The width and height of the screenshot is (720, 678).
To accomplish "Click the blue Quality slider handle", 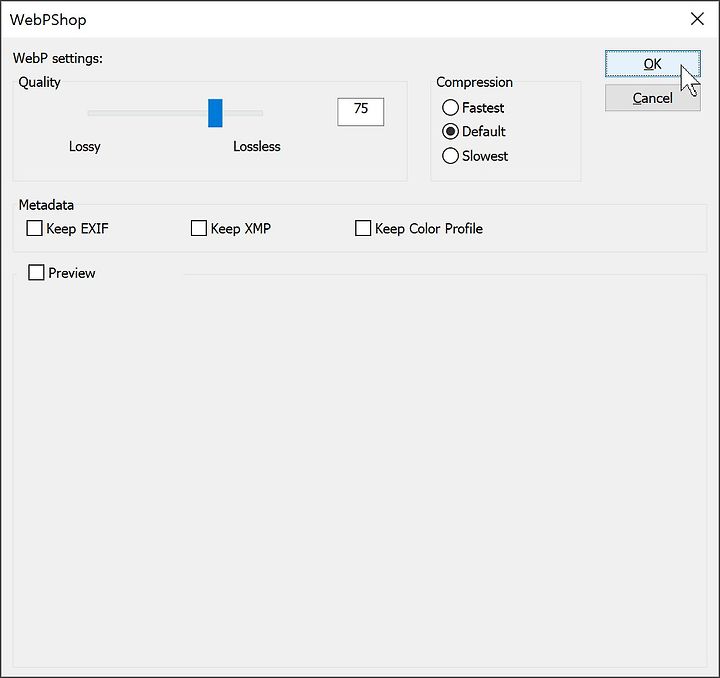I will [x=215, y=113].
